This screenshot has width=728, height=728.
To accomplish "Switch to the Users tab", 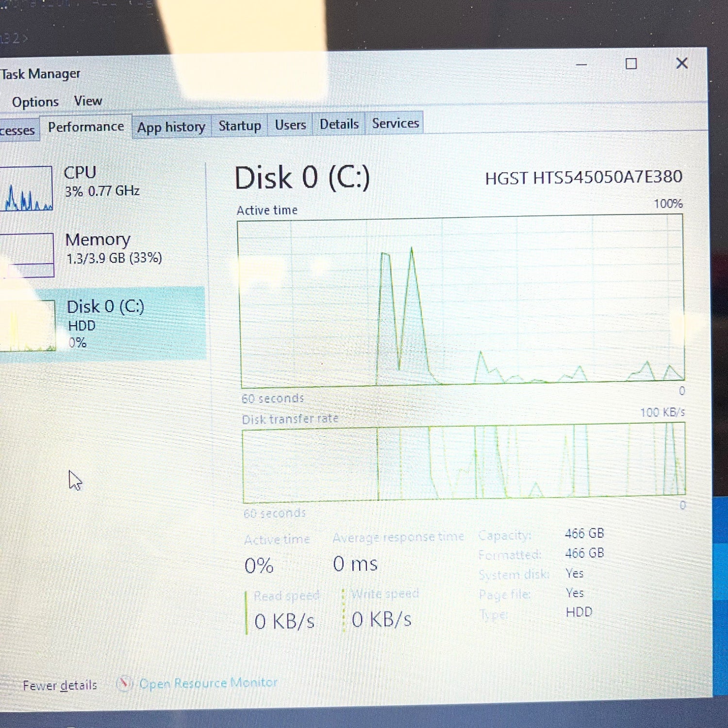I will coord(289,125).
